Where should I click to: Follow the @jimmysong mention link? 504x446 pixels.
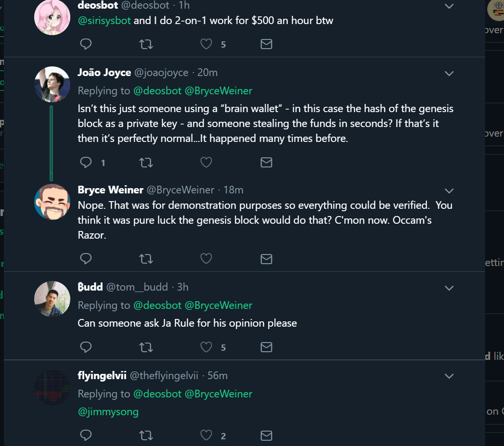108,412
